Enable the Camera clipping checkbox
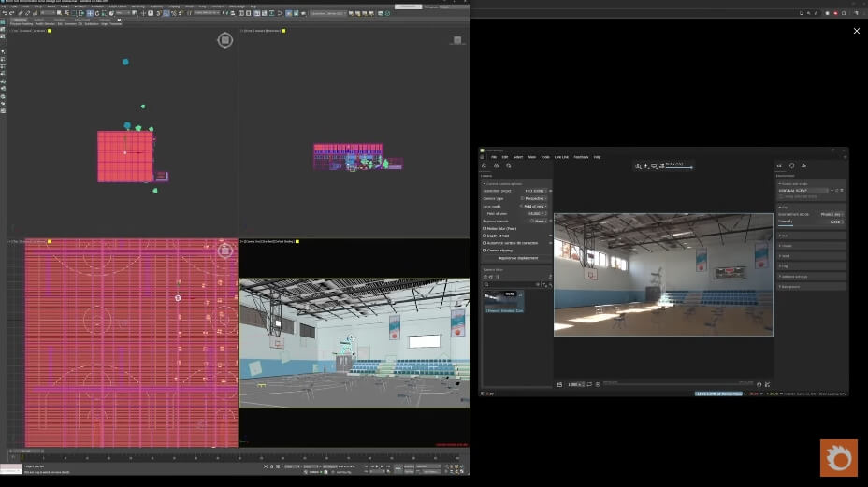 (x=485, y=251)
